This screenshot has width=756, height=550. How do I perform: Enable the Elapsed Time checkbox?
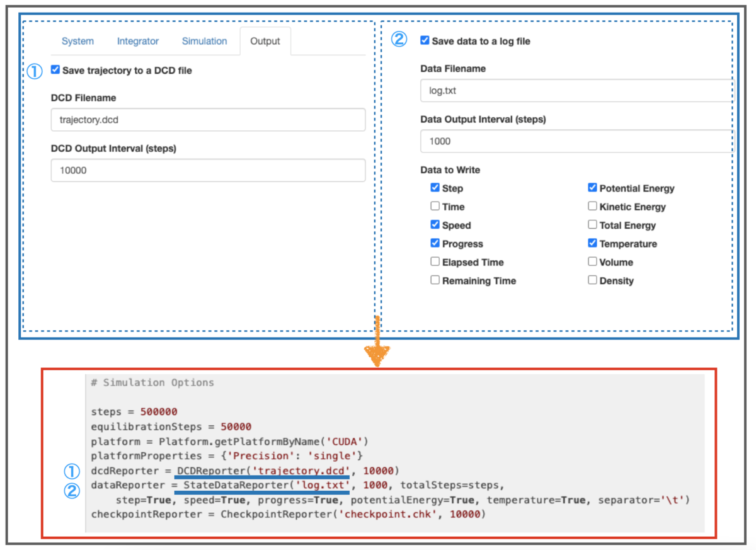coord(435,261)
